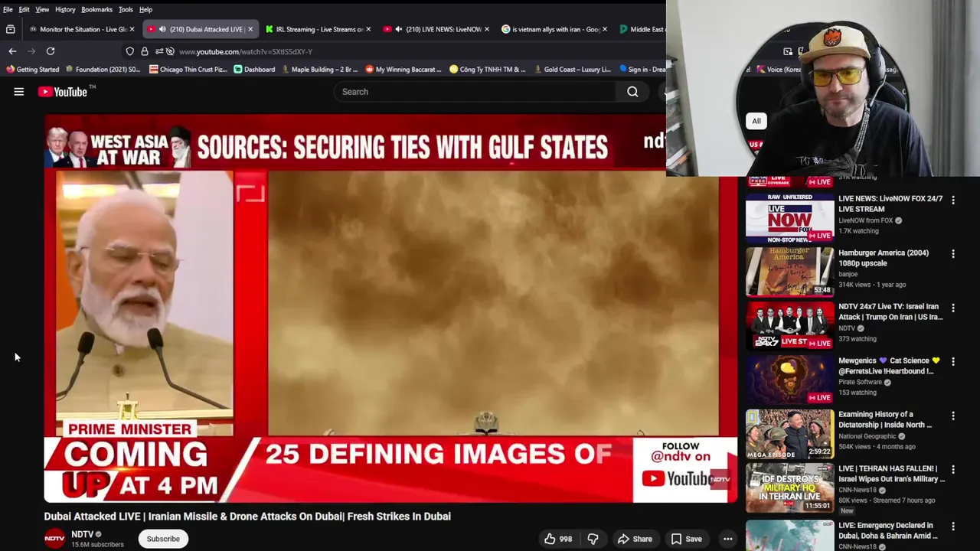Subscribe to the NDTV channel
The height and width of the screenshot is (551, 980).
163,539
